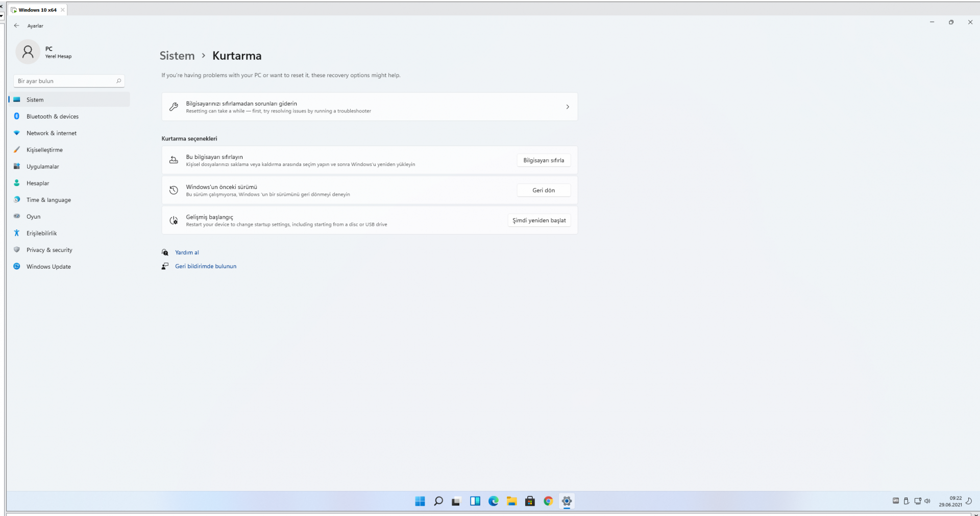980x516 pixels.
Task: Open the Windows Start menu
Action: point(420,501)
